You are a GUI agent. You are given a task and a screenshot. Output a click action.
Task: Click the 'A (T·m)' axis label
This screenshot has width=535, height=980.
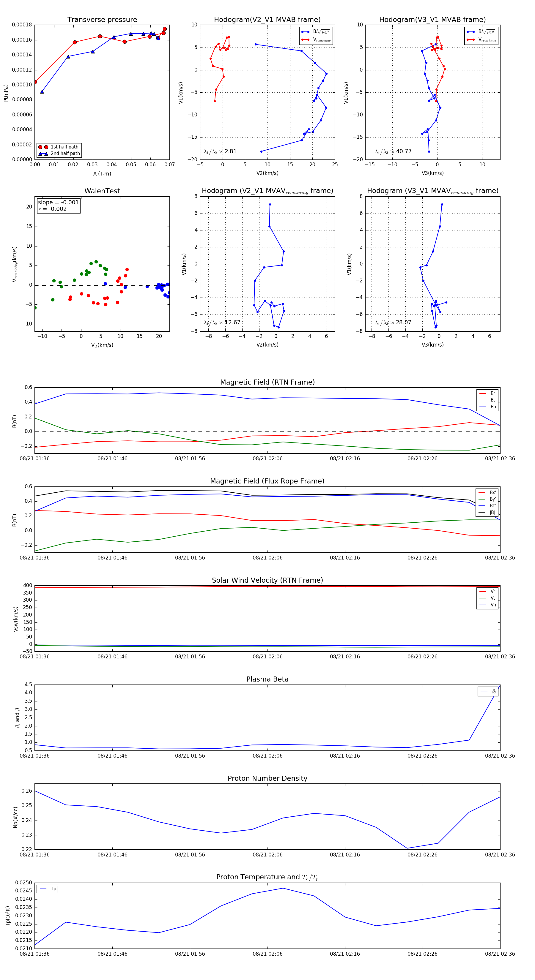pos(102,173)
